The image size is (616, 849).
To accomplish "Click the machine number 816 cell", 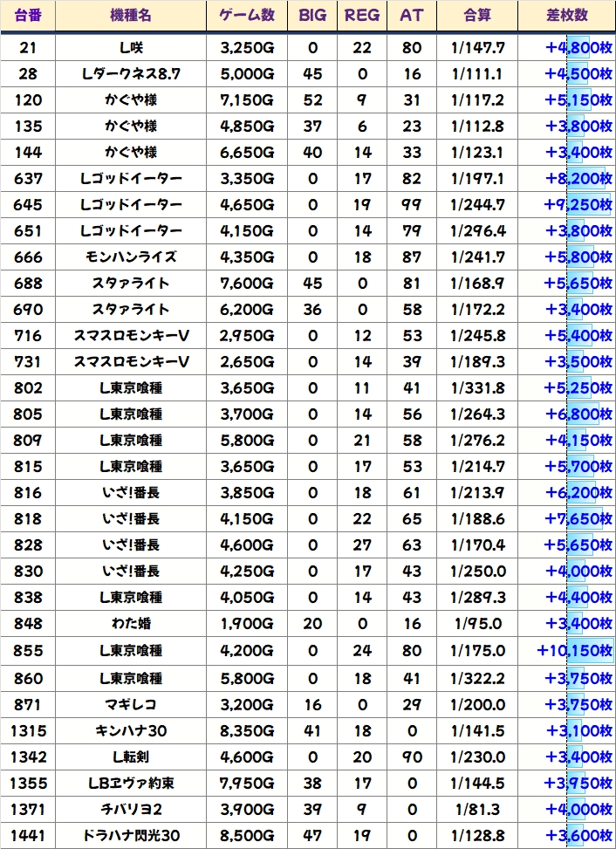I will (x=28, y=492).
